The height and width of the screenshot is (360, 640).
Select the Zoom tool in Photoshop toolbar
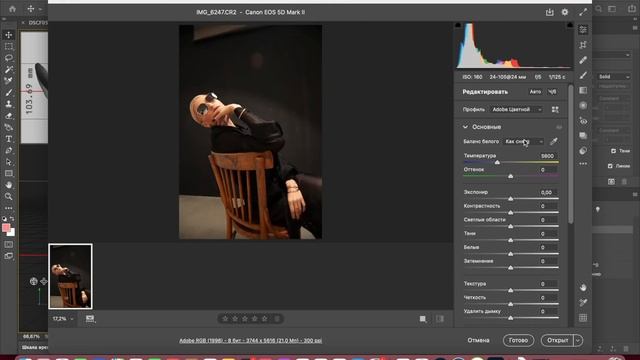point(9,196)
